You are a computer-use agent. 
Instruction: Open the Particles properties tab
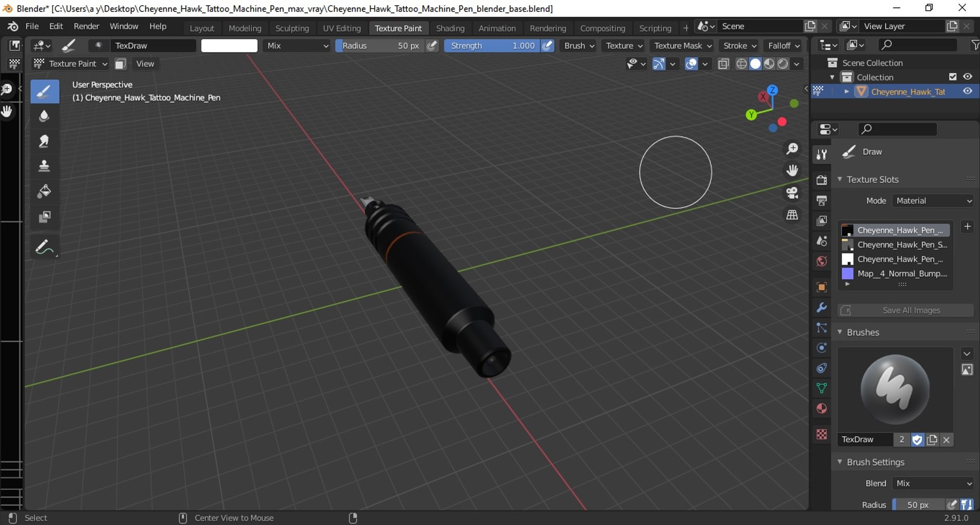pos(821,328)
